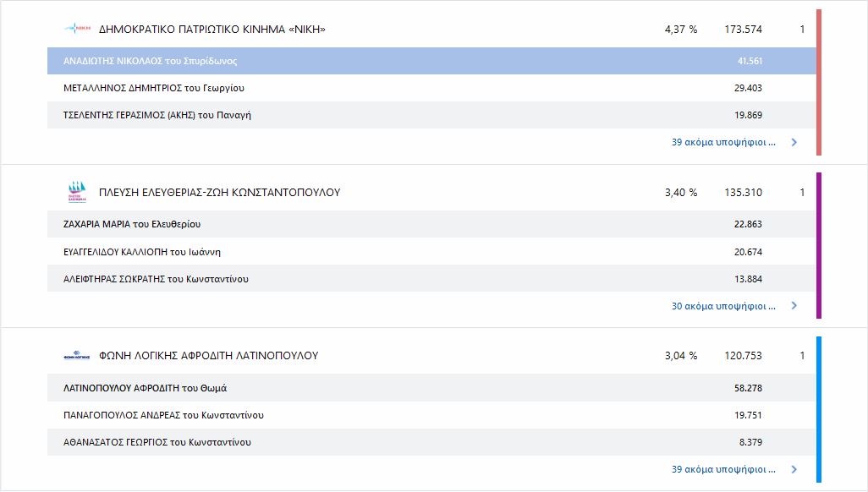Screen dimensions: 868x492
Task: Click the purple party color bar
Action: click(x=819, y=245)
